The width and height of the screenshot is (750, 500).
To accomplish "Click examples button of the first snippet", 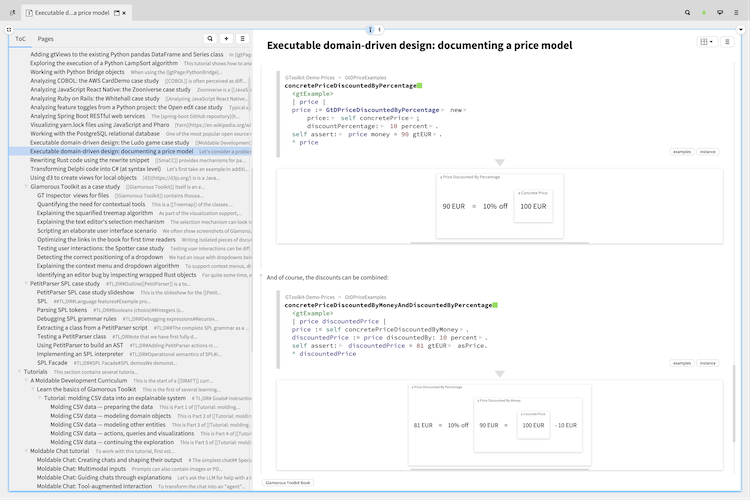I will click(682, 152).
